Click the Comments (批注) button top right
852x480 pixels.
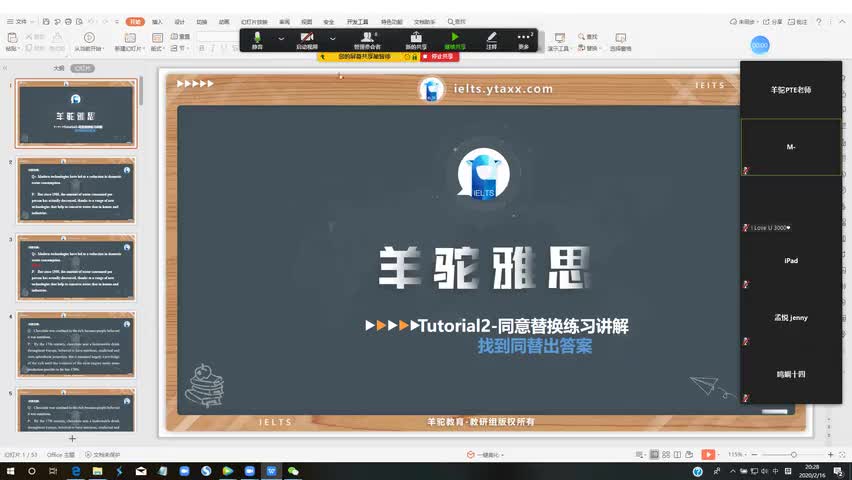click(798, 22)
